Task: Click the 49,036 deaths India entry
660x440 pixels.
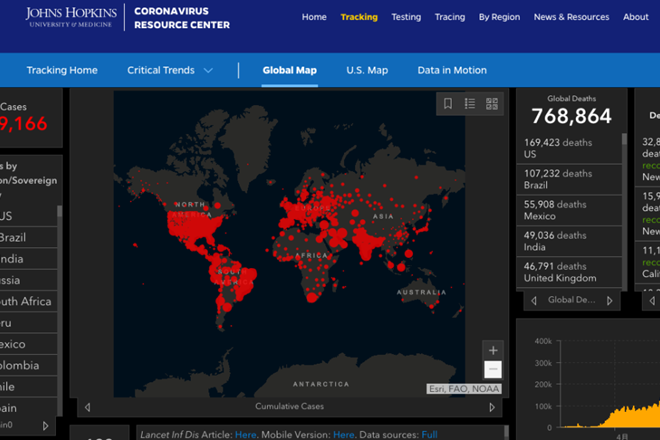Action: [x=569, y=241]
